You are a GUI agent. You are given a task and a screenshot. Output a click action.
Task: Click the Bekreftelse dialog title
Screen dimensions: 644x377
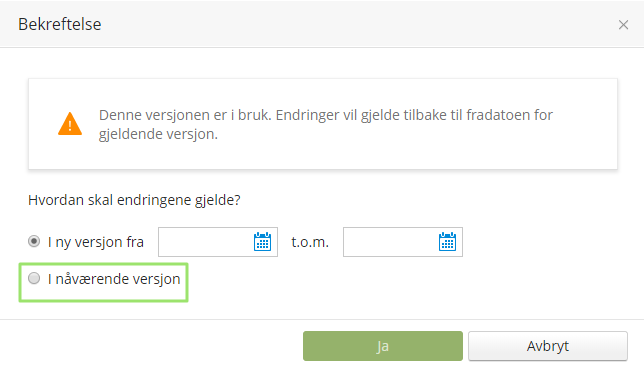click(x=60, y=24)
